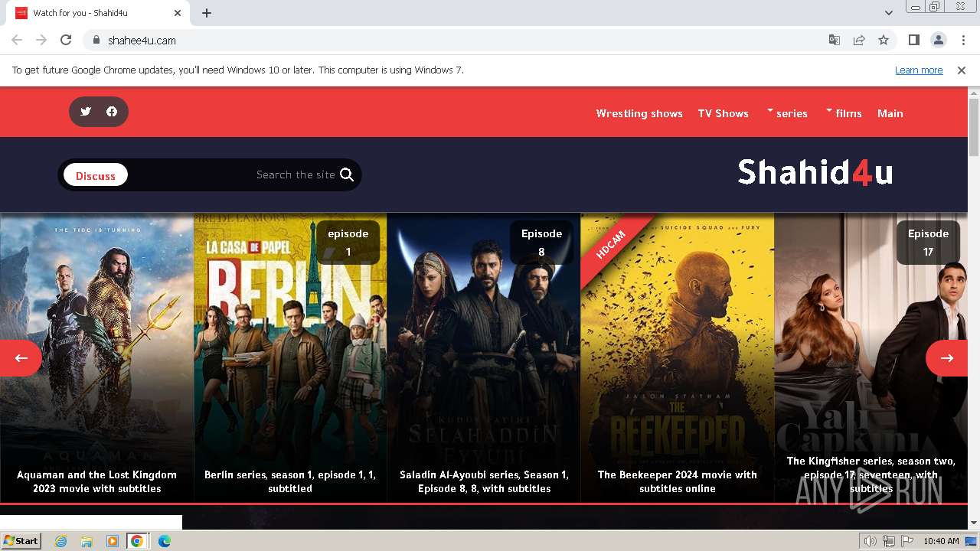Open The Beekeeper 2024 movie poster
The height and width of the screenshot is (551, 980).
point(678,357)
